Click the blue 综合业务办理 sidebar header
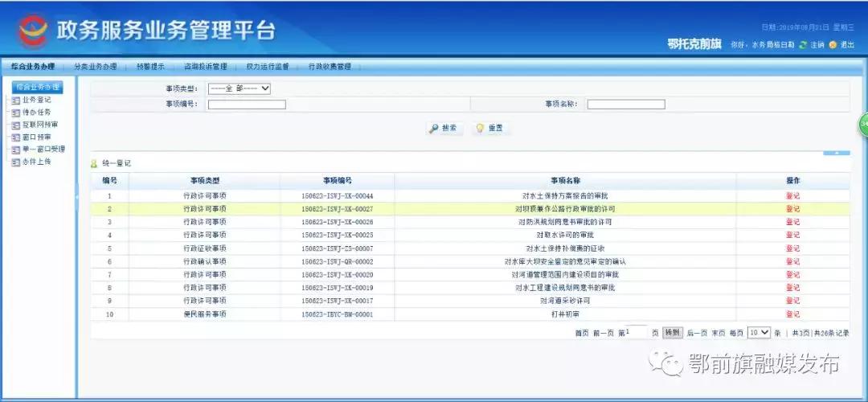 tap(37, 88)
